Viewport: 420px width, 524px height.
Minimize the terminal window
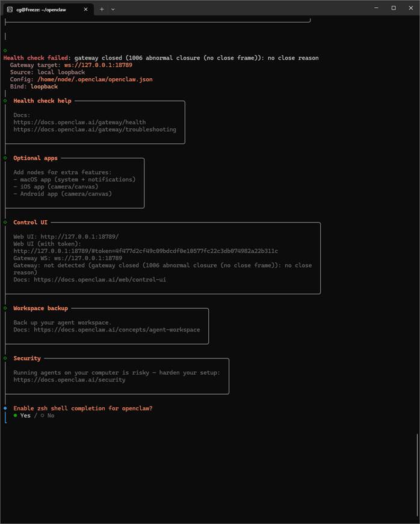[x=377, y=8]
